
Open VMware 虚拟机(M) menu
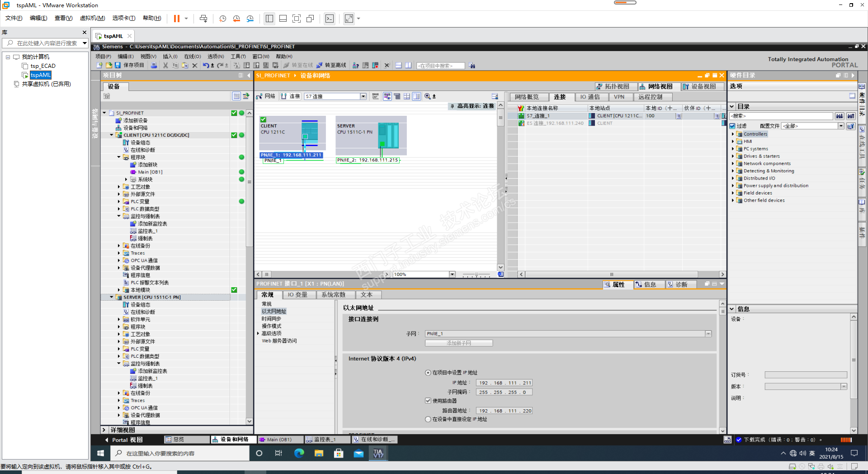[x=92, y=18]
